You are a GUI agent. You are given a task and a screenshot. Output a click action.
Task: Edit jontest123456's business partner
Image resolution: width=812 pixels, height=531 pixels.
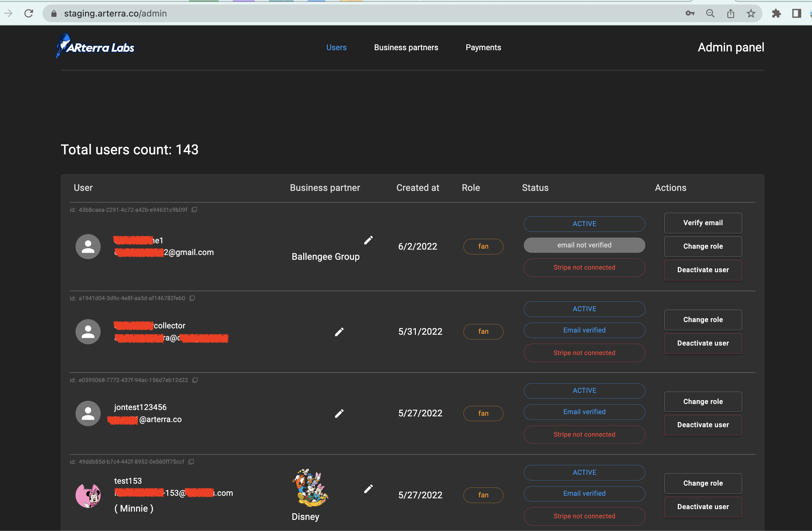[339, 413]
